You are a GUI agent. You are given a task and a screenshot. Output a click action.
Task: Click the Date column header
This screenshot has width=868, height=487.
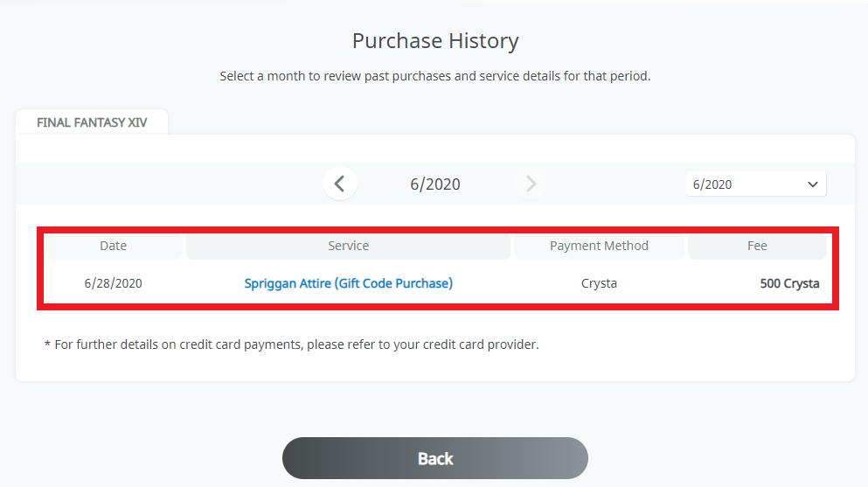[x=114, y=246]
